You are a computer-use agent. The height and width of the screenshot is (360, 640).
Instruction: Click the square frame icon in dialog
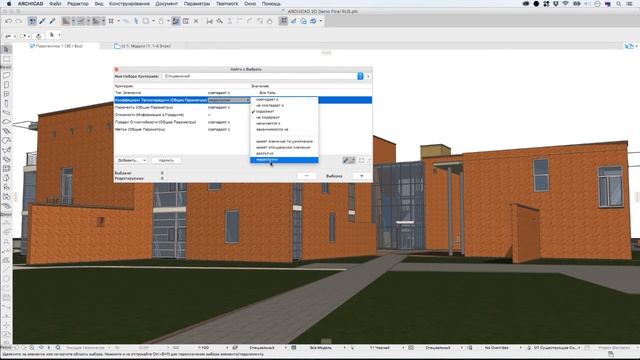(362, 160)
